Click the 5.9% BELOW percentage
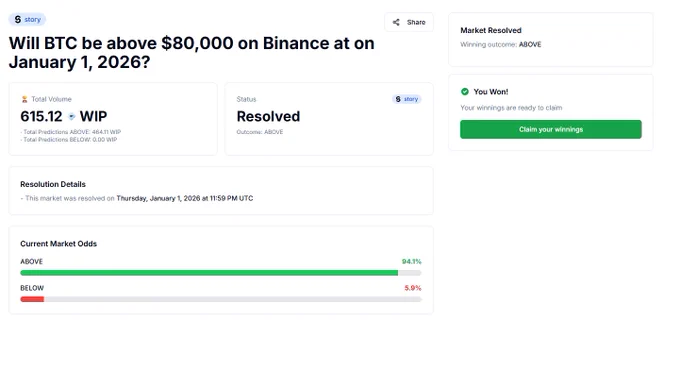Image resolution: width=680 pixels, height=388 pixels. (412, 288)
